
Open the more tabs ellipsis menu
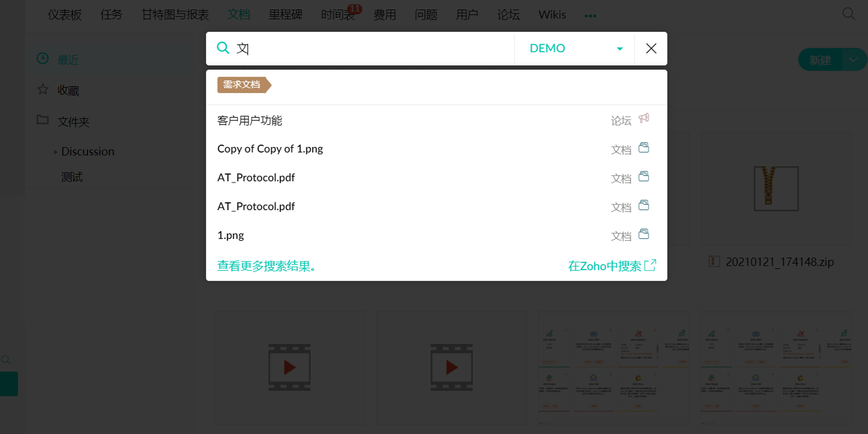pos(590,15)
